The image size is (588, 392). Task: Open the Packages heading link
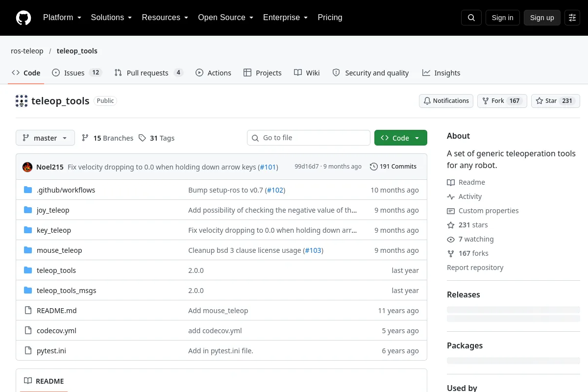tap(465, 345)
